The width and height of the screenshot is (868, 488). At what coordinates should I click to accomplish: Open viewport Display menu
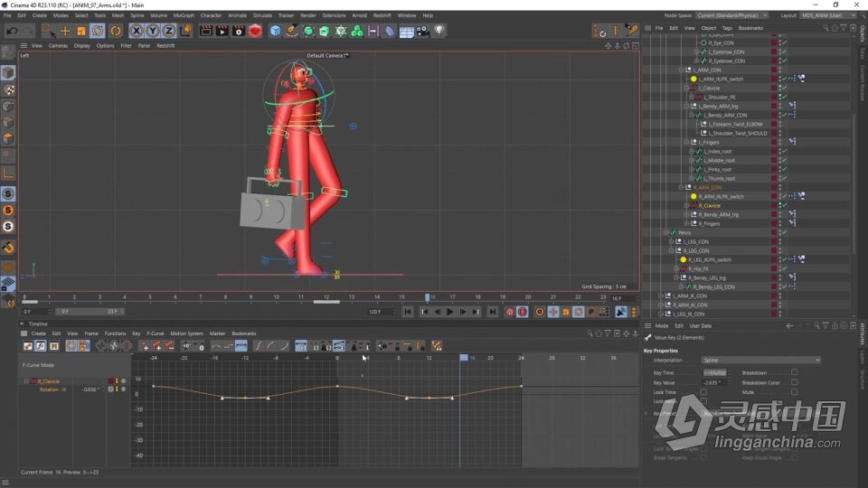click(82, 46)
